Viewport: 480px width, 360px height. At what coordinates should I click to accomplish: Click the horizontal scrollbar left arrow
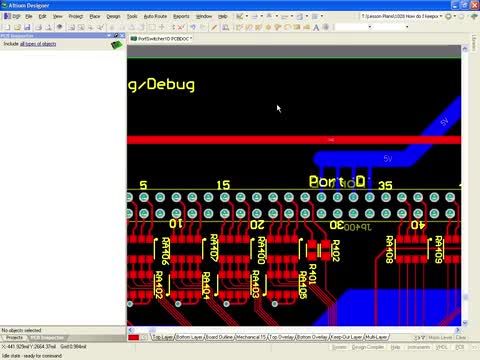130,330
